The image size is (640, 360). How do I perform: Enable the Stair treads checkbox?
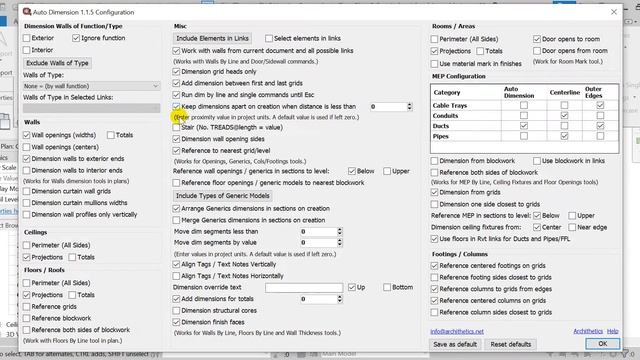(x=176, y=127)
